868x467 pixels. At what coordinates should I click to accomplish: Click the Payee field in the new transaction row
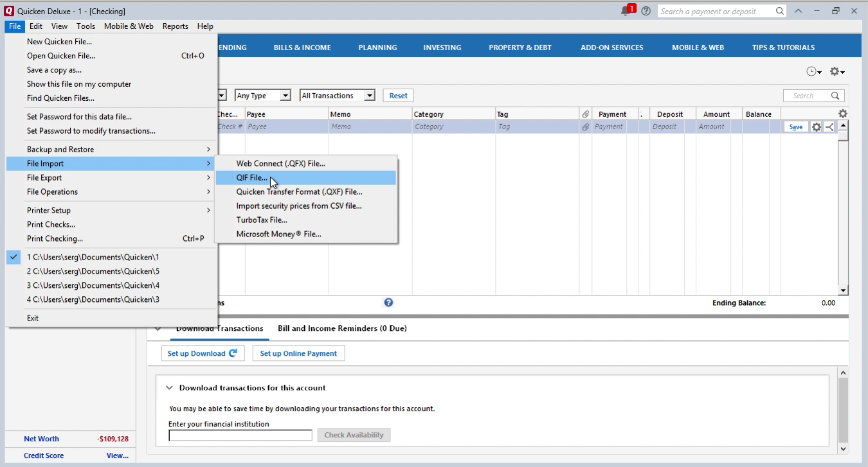click(287, 127)
